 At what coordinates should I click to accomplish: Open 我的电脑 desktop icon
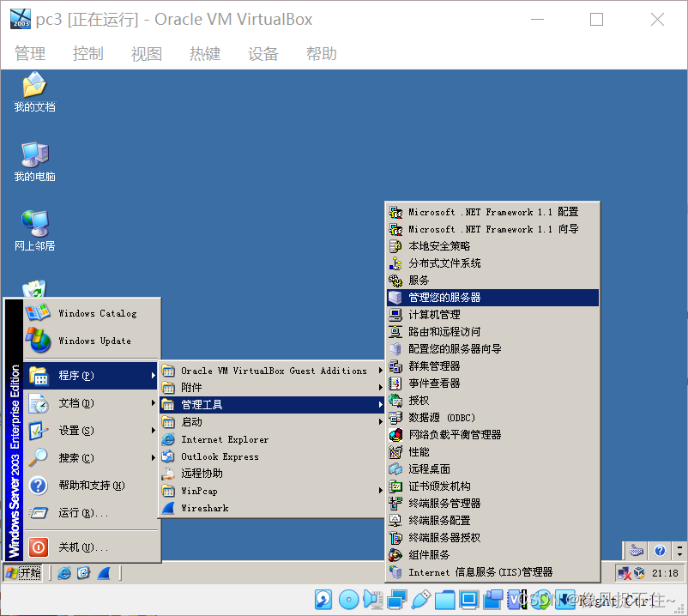pyautogui.click(x=34, y=162)
